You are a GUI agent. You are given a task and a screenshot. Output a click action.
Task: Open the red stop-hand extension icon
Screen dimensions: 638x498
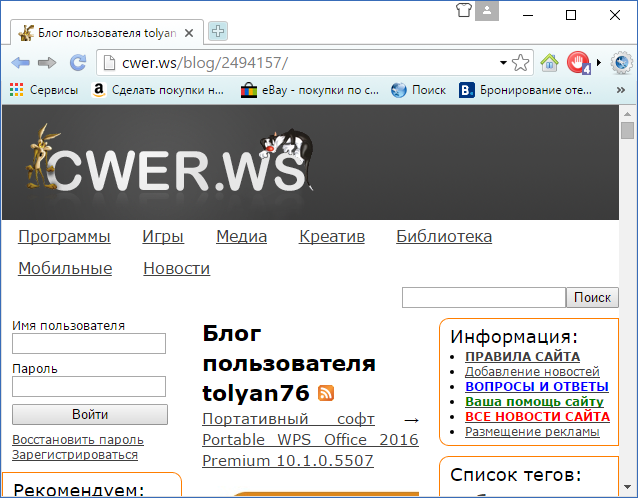pos(578,63)
